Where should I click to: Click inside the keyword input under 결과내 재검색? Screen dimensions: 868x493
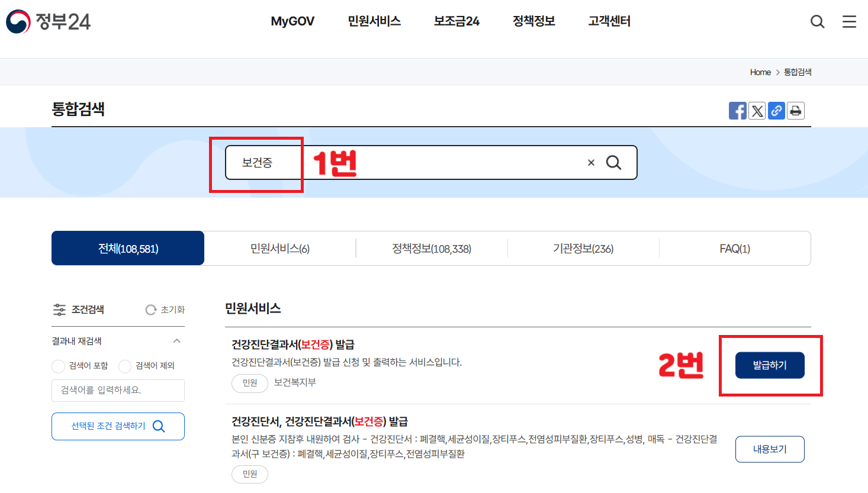click(118, 391)
